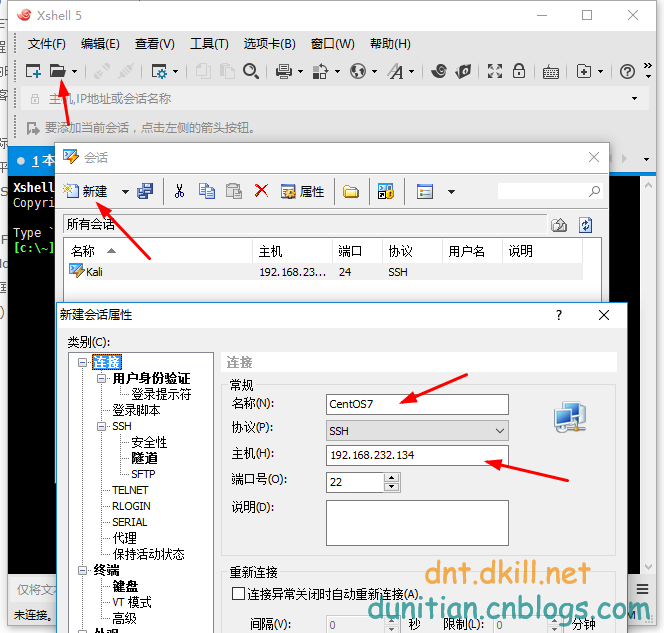
Task: Open the Font icon in Xshell toolbar
Action: pos(396,71)
